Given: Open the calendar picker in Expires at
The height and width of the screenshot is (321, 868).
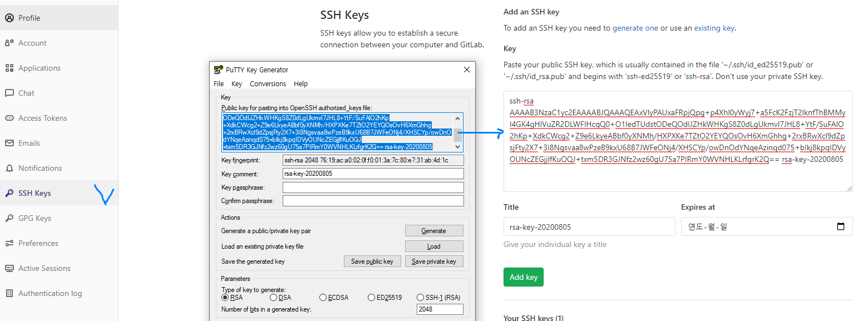Looking at the screenshot, I should [841, 226].
